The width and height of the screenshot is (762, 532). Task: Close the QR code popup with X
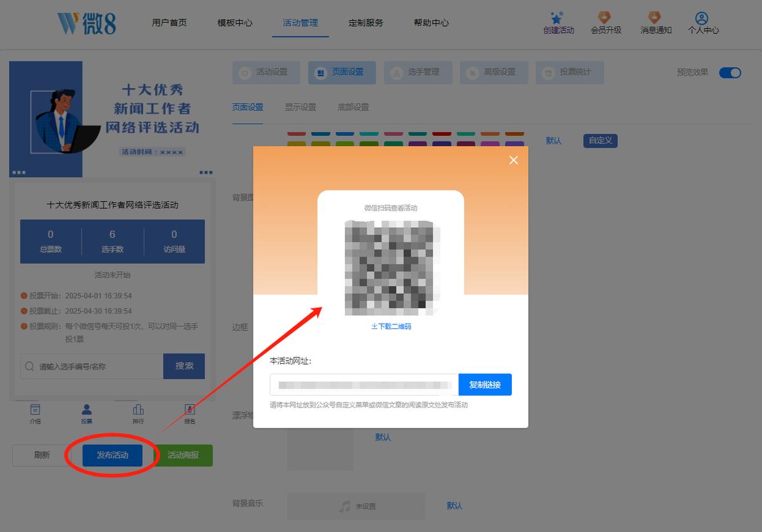(514, 160)
